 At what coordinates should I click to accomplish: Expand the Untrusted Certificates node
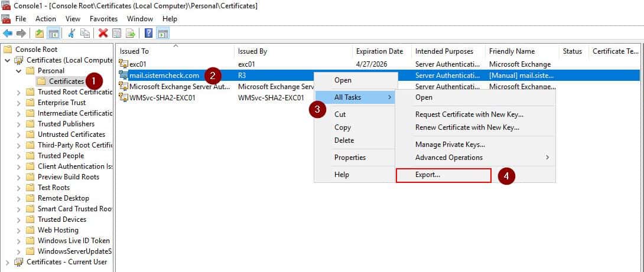18,135
